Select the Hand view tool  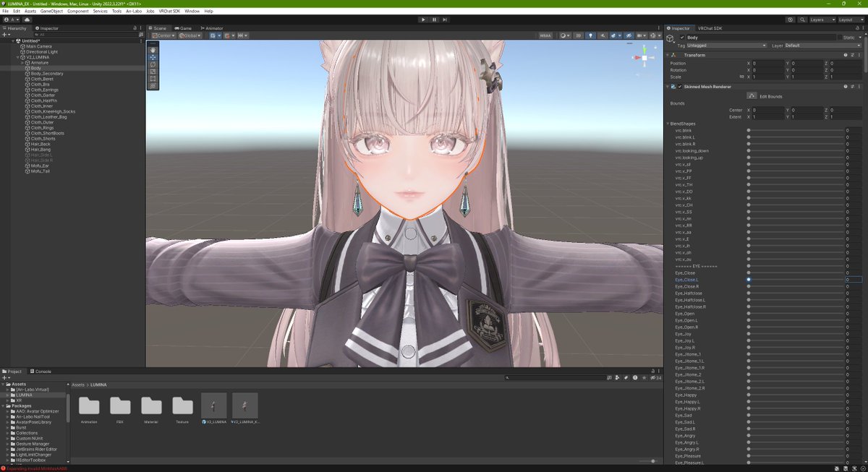(153, 50)
